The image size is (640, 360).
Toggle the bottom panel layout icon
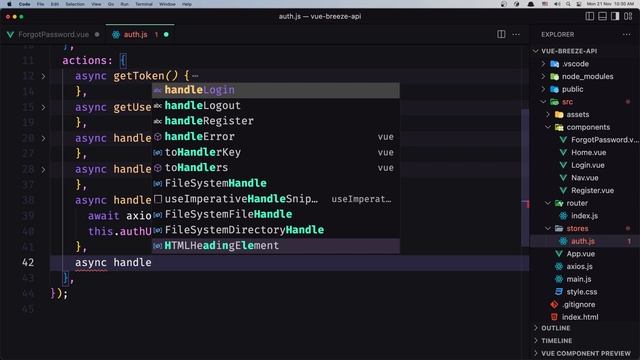click(x=602, y=16)
